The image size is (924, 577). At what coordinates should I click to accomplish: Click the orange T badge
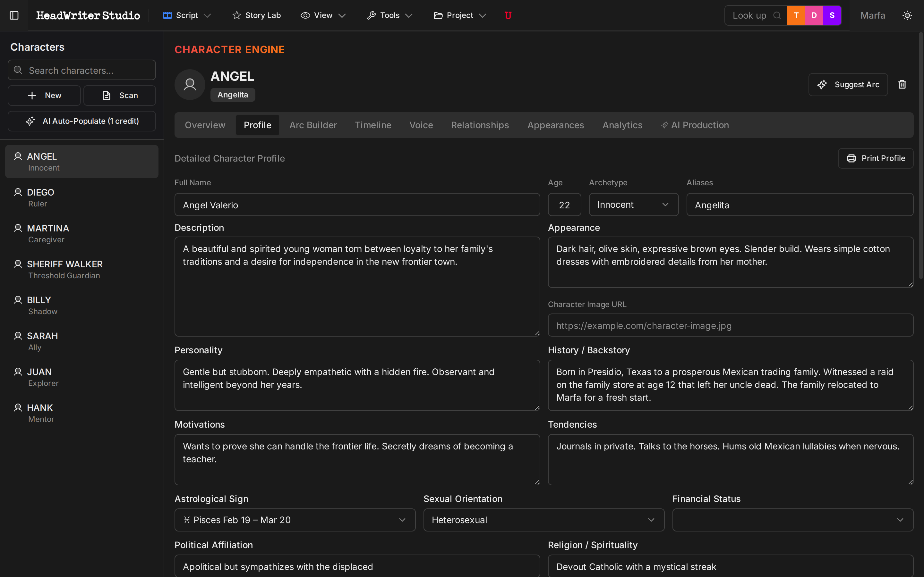click(796, 15)
